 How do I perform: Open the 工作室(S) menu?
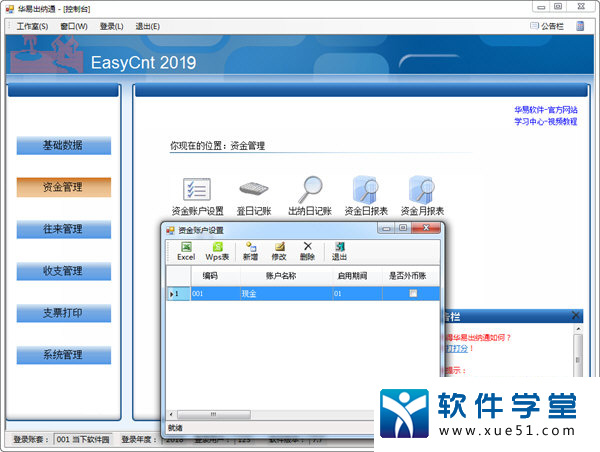pos(32,26)
